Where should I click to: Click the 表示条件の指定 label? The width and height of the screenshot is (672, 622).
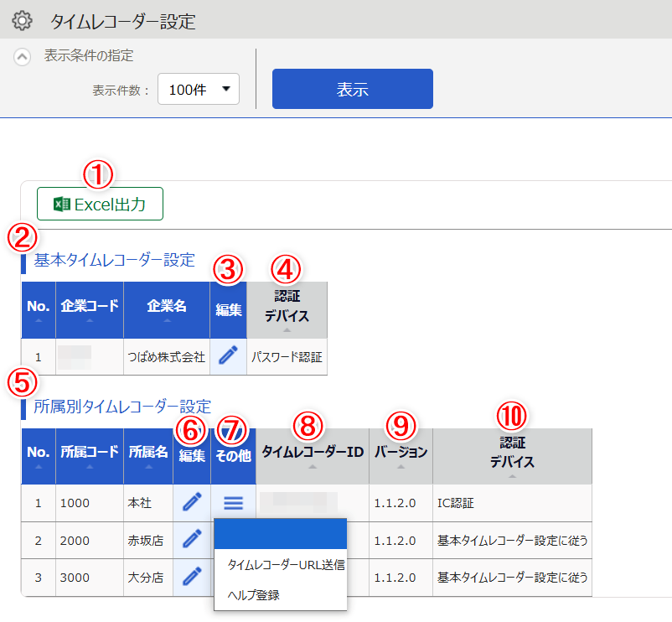point(89,55)
